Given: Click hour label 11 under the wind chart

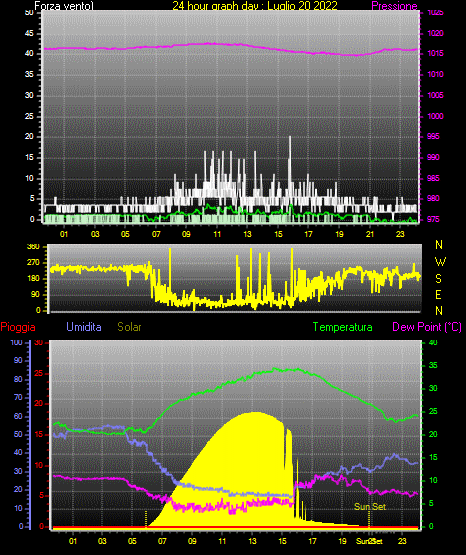Looking at the screenshot, I should pos(217,234).
